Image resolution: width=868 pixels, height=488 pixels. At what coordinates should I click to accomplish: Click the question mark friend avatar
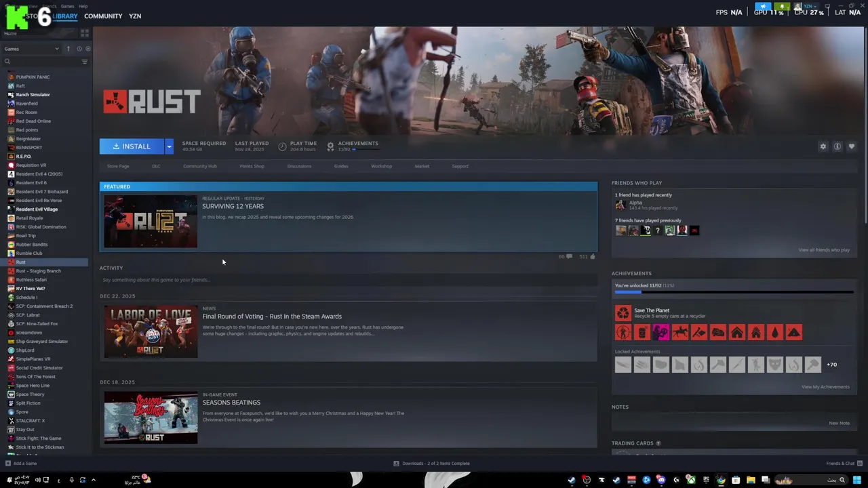tap(658, 230)
